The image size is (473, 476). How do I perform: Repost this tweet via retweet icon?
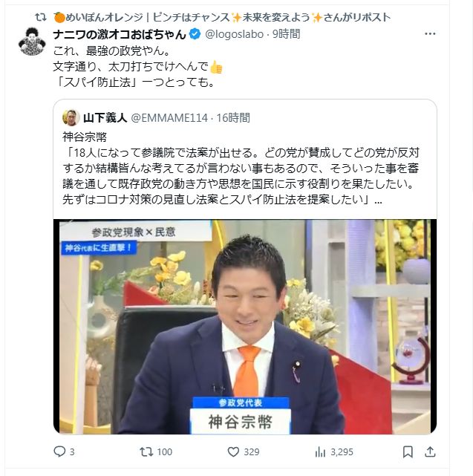pos(146,451)
